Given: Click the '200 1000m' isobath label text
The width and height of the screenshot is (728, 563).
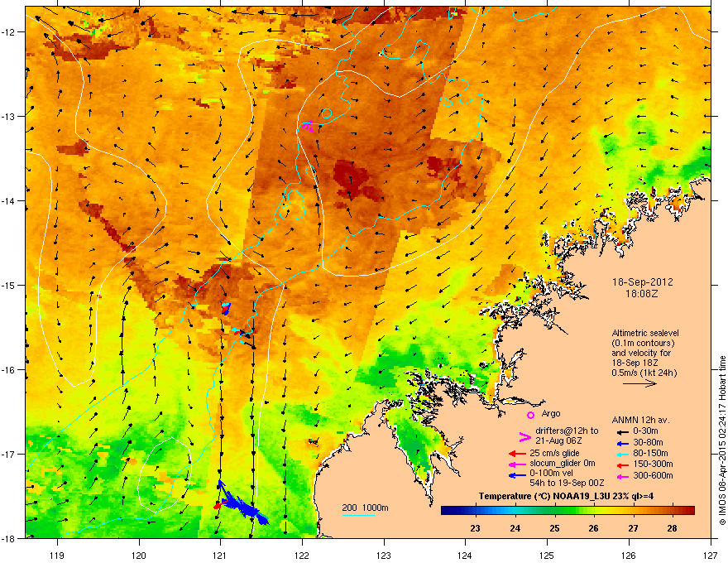Looking at the screenshot, I should 365,508.
